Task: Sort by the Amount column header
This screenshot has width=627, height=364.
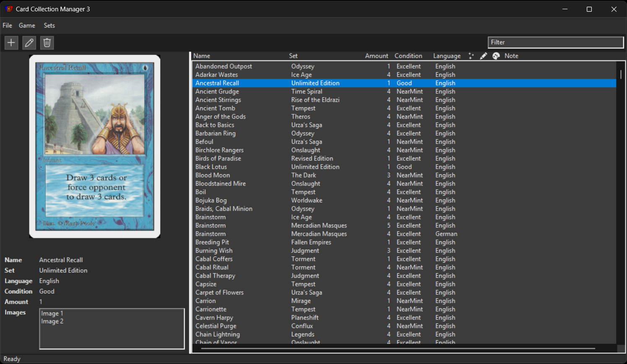Action: tap(377, 56)
